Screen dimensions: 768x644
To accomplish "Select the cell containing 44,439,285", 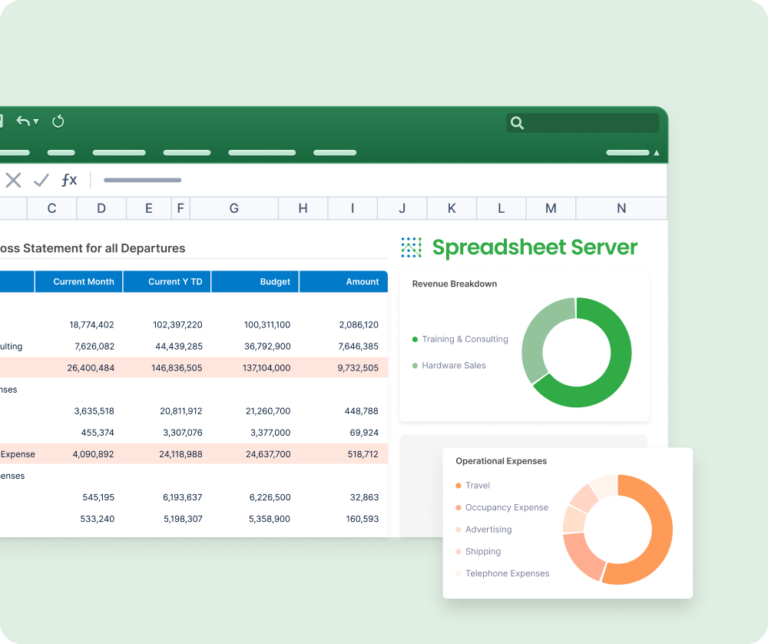I will [x=179, y=346].
